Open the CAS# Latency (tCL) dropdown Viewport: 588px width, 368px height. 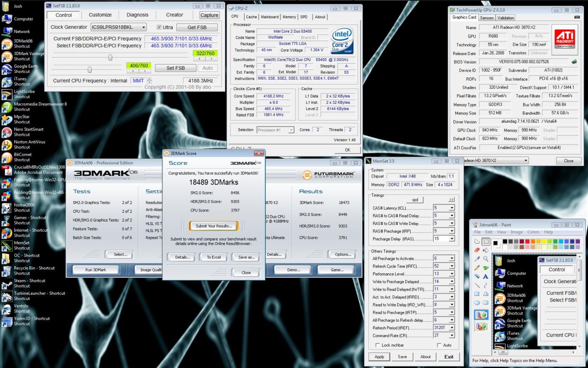point(452,208)
